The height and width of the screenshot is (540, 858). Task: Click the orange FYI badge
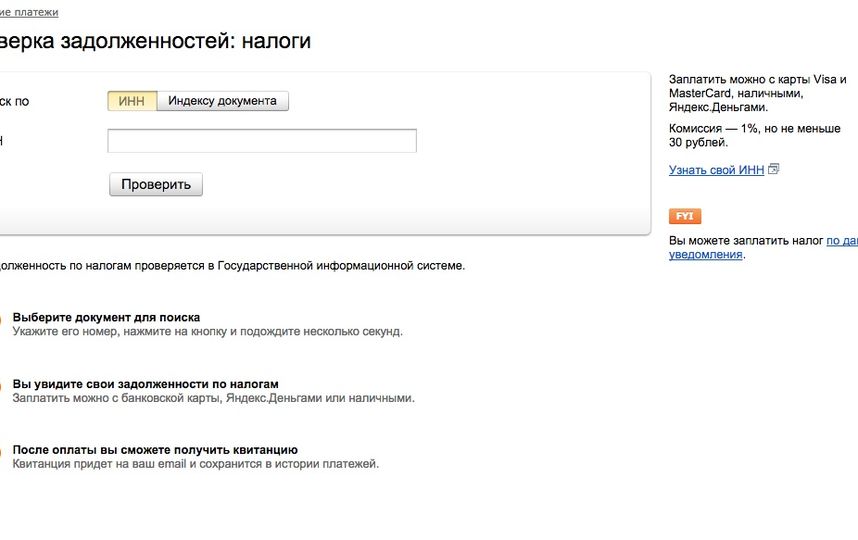tap(685, 216)
